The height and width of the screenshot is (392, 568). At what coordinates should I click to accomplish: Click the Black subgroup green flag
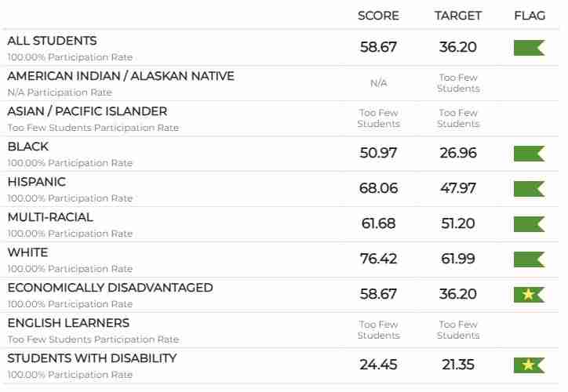tap(529, 154)
